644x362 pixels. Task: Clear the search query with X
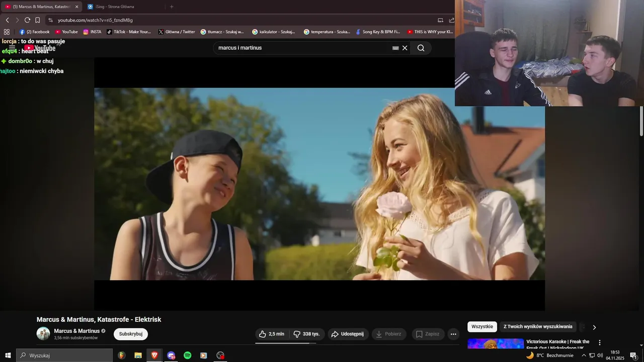(x=405, y=48)
